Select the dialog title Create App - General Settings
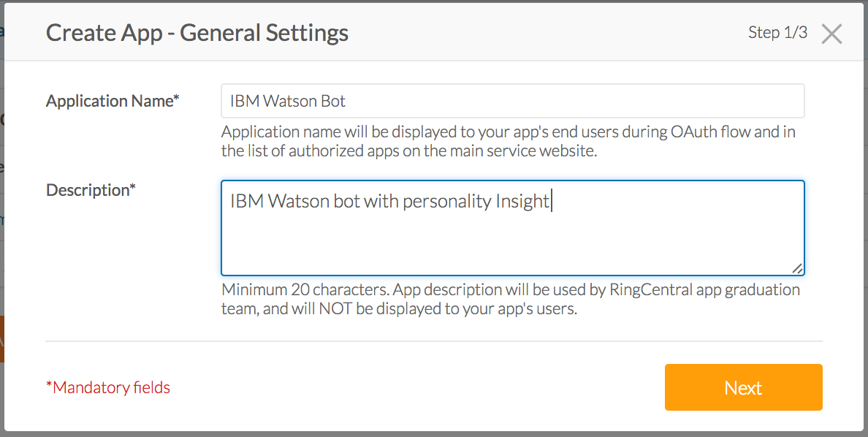The image size is (868, 437). 197,33
